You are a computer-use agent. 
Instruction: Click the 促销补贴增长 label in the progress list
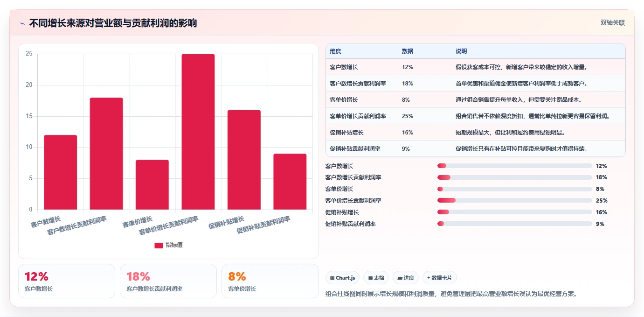[x=342, y=212]
